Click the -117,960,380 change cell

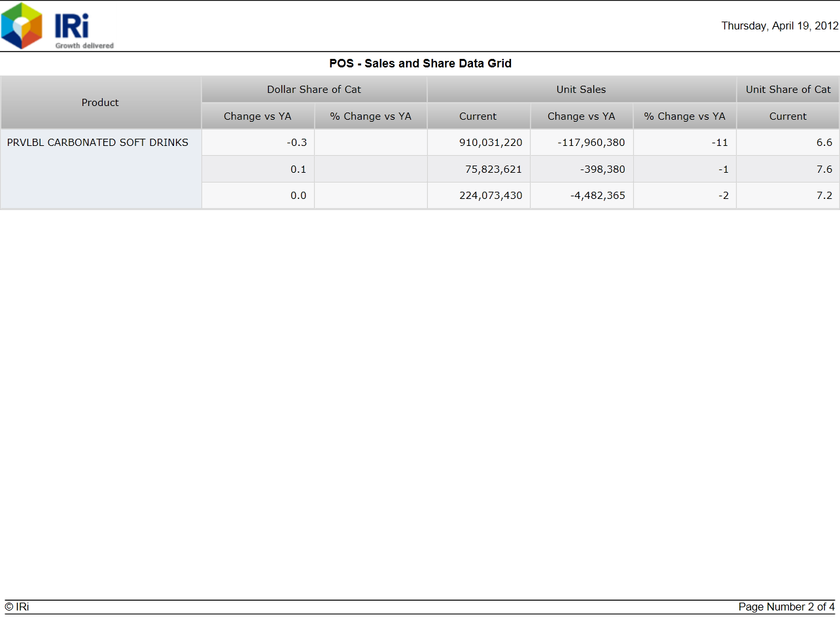(582, 143)
